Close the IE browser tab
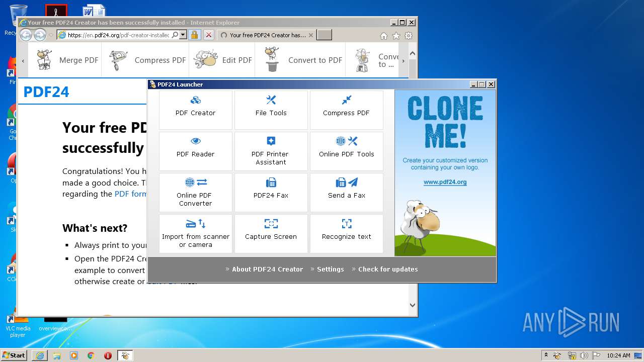Screen dimensions: 644x362 click(x=311, y=35)
